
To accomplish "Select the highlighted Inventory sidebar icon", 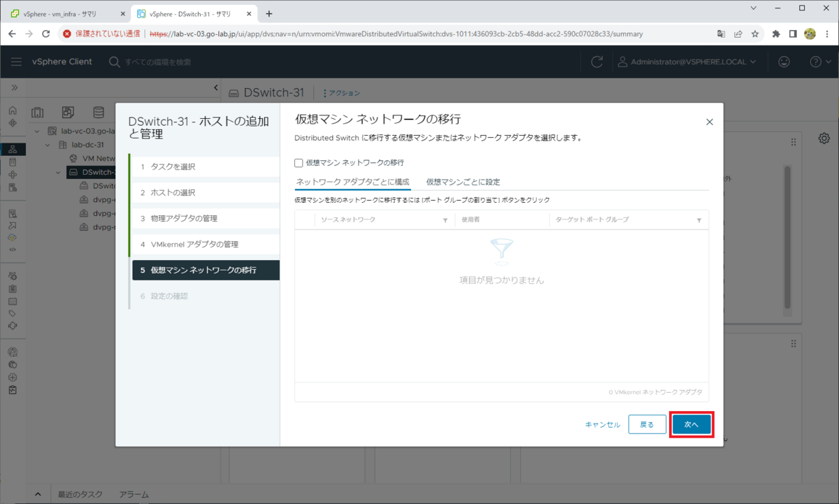I will (x=13, y=150).
